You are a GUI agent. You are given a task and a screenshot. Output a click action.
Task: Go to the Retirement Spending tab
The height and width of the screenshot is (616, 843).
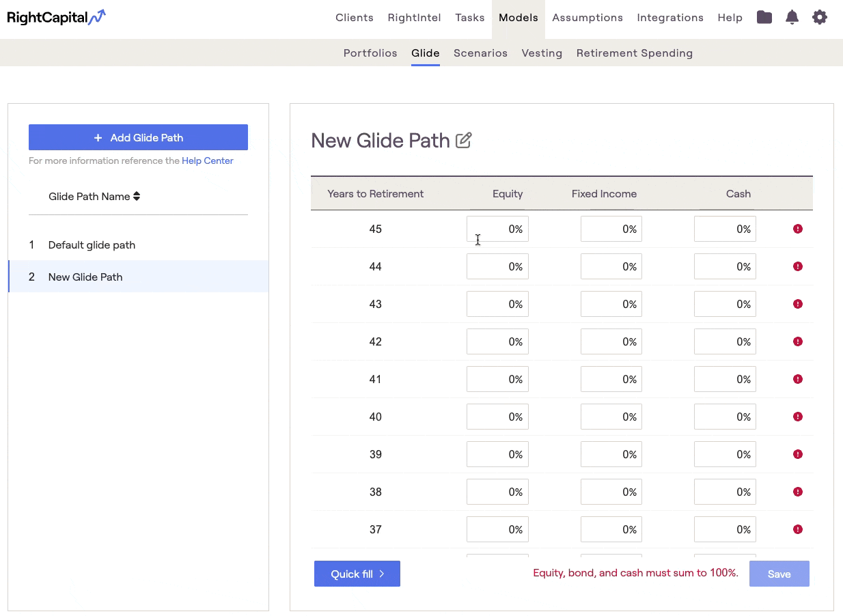pos(634,53)
